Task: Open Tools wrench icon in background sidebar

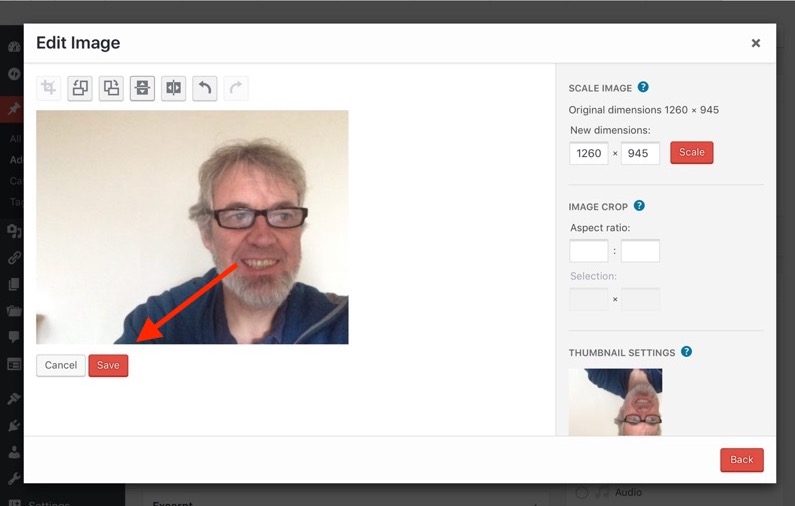Action: point(14,478)
